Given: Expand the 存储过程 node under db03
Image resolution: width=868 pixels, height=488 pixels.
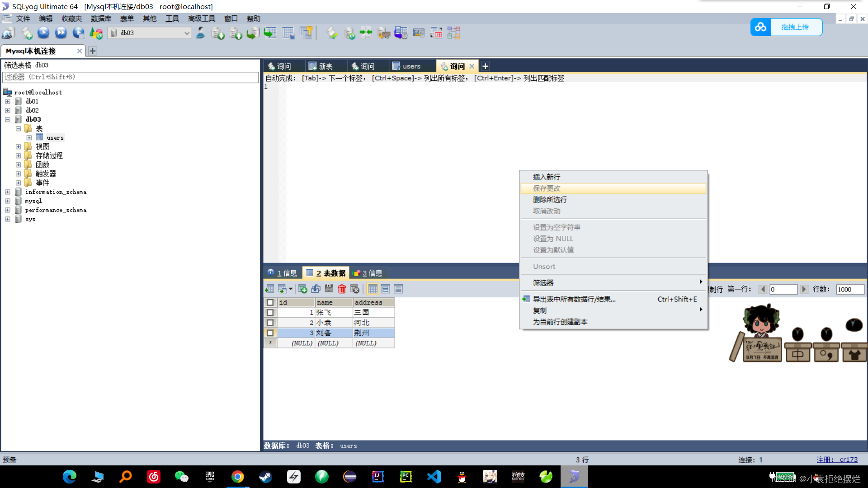Looking at the screenshot, I should 18,155.
